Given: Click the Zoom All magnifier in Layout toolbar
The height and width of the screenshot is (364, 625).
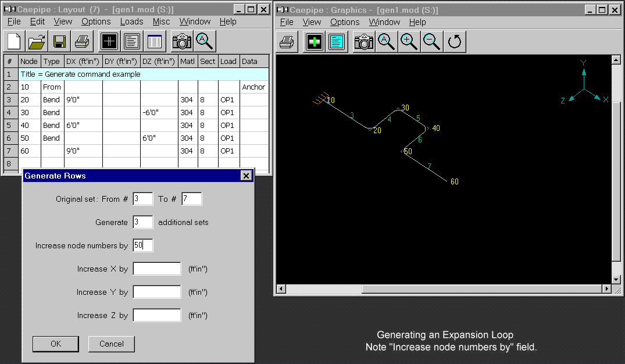Looking at the screenshot, I should [x=204, y=41].
